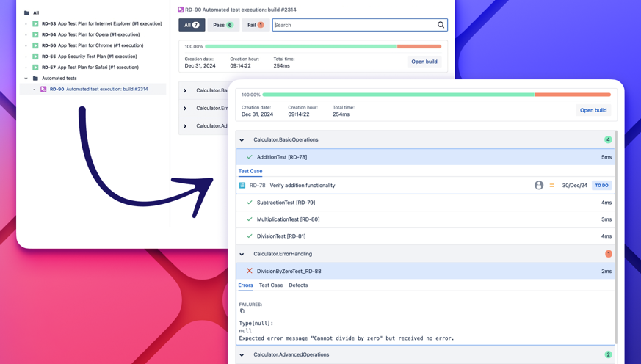Click inside the Search input field

coord(352,25)
